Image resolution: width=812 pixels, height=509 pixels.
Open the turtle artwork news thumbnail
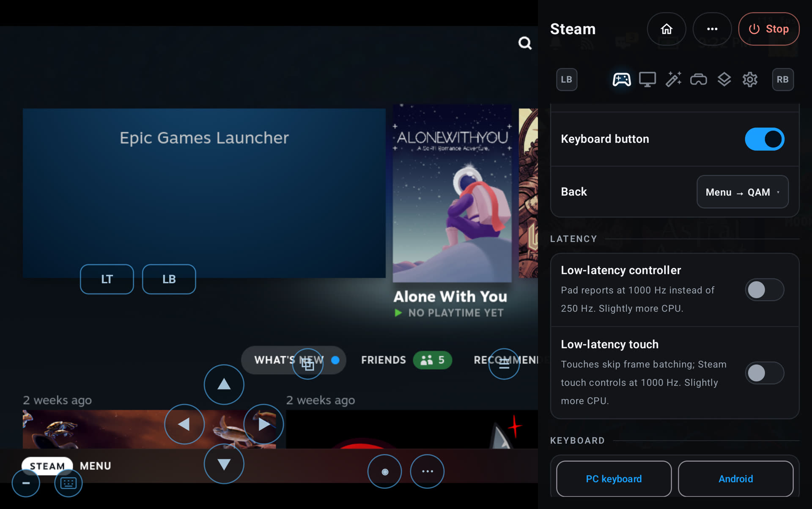[149, 429]
